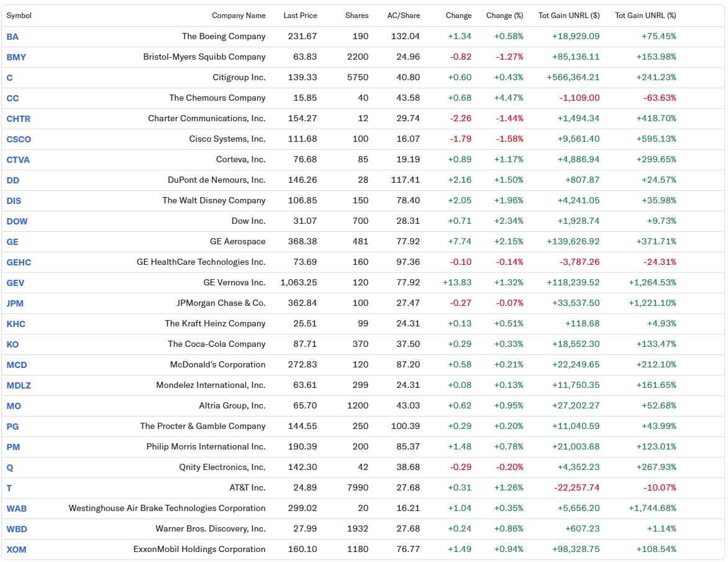
Task: Click Kraft Heinz total gain +118.68
Action: pyautogui.click(x=582, y=323)
